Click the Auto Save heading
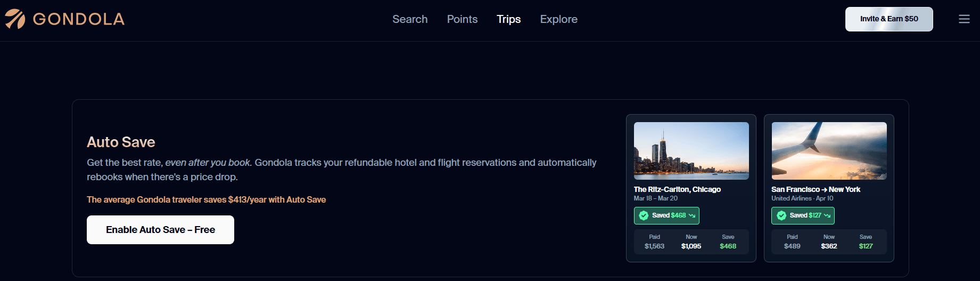The height and width of the screenshot is (281, 980). click(121, 142)
